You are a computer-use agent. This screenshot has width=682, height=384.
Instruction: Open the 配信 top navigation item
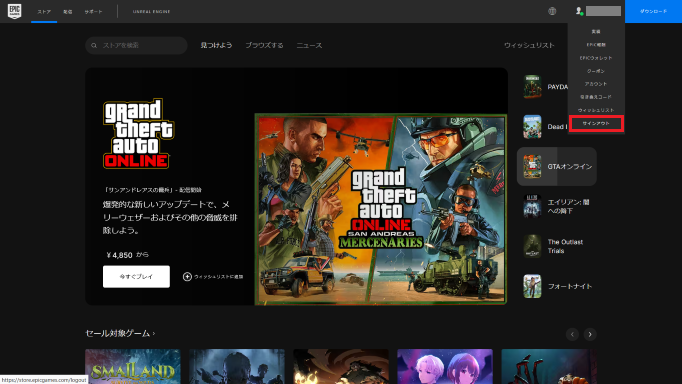coord(68,12)
